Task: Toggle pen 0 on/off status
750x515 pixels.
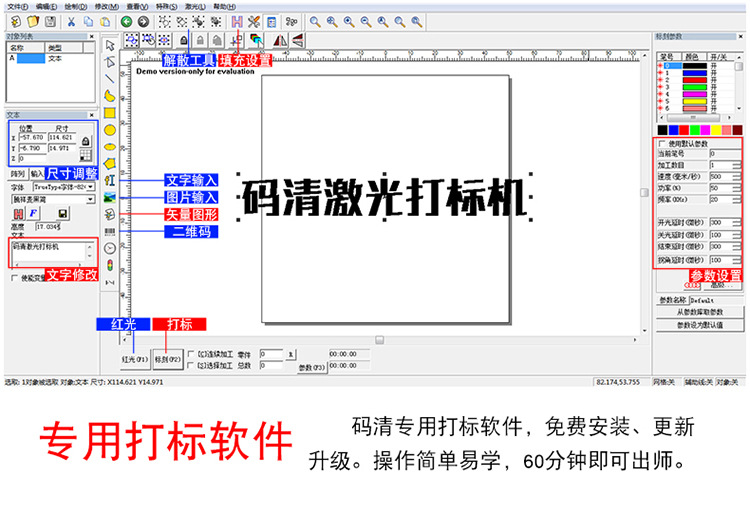Action: [714, 66]
